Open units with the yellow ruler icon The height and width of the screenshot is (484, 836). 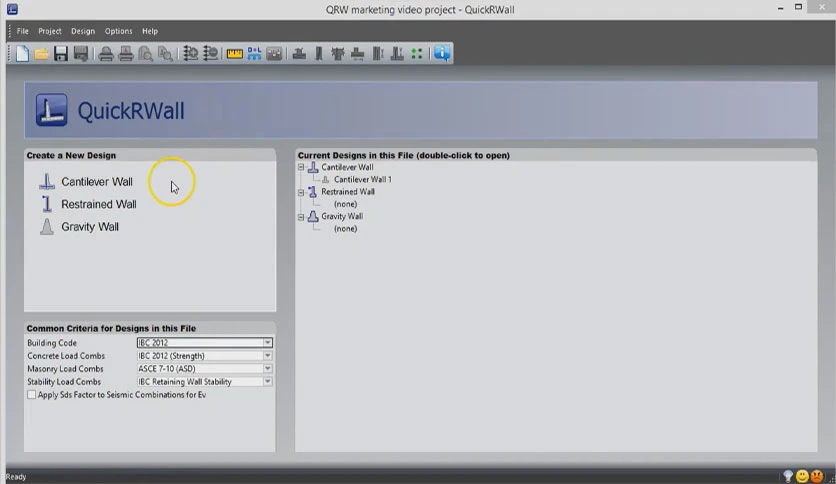(x=235, y=53)
